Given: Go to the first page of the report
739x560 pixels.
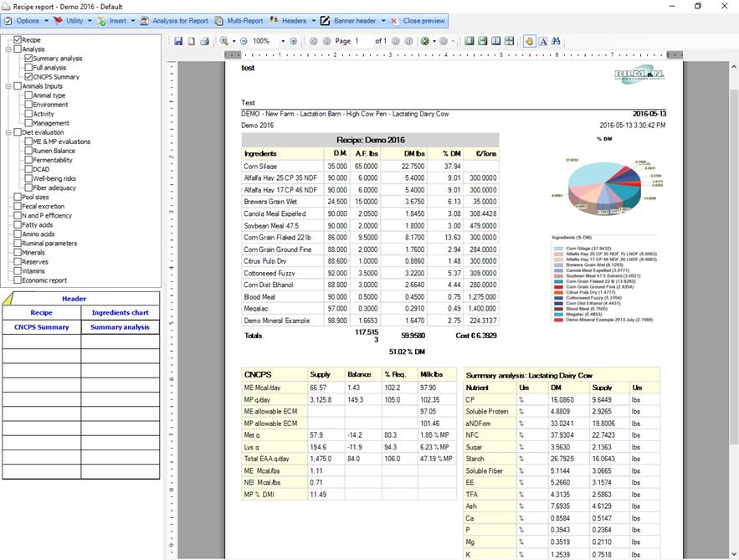Looking at the screenshot, I should click(x=313, y=42).
